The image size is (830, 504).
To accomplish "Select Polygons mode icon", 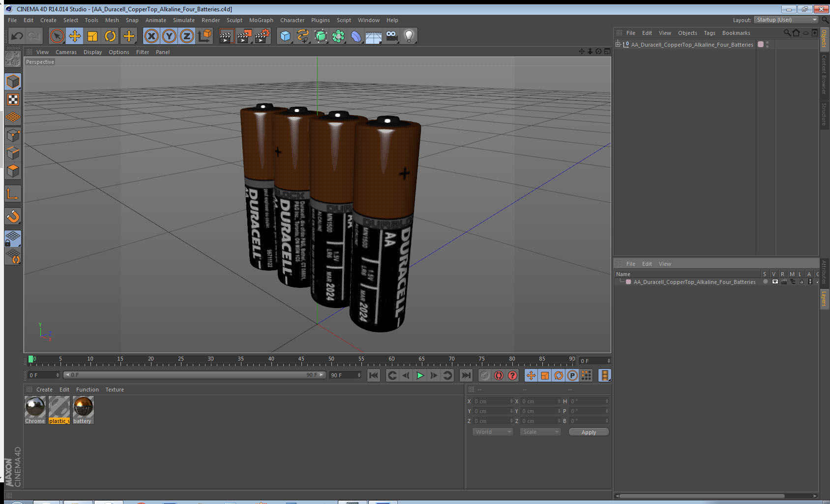I will 13,171.
